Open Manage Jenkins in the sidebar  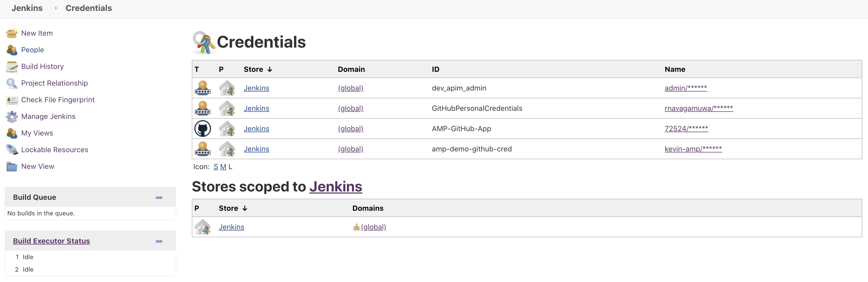[48, 116]
